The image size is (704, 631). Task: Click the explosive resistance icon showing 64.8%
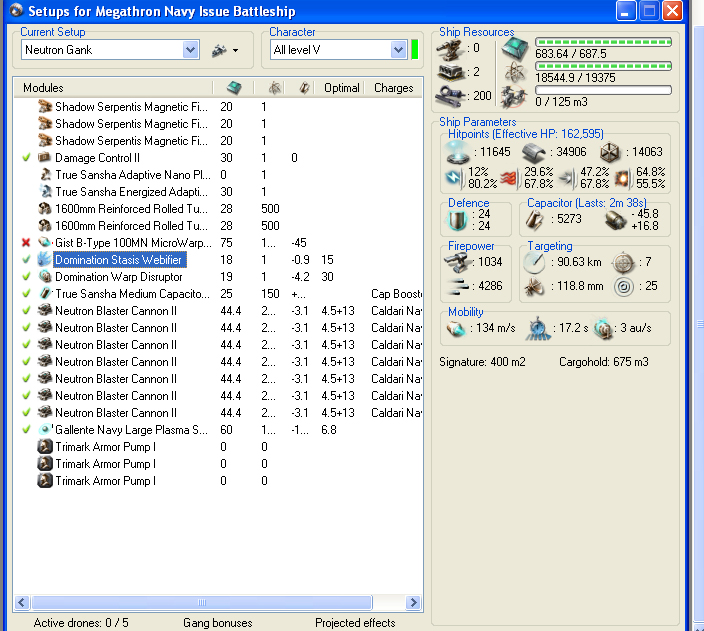click(623, 178)
